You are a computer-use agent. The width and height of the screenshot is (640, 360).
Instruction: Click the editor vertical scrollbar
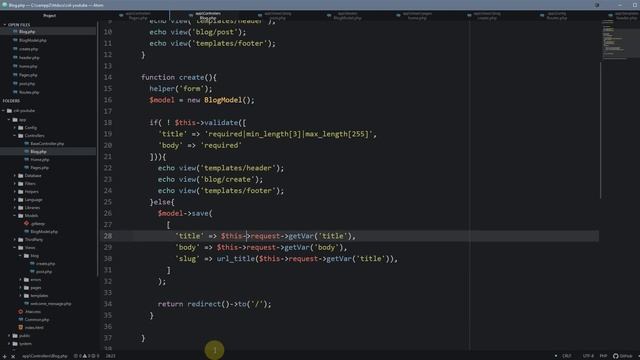[600, 130]
